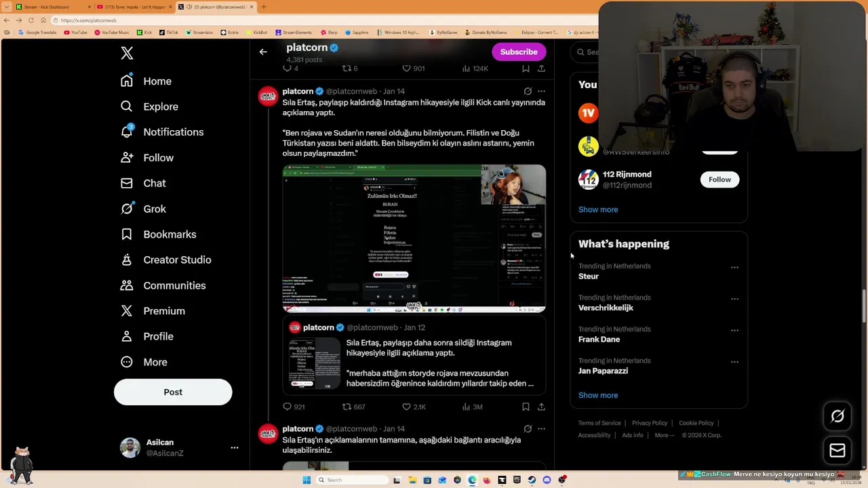868x488 pixels.
Task: Show more suggested accounts to follow
Action: (x=598, y=209)
